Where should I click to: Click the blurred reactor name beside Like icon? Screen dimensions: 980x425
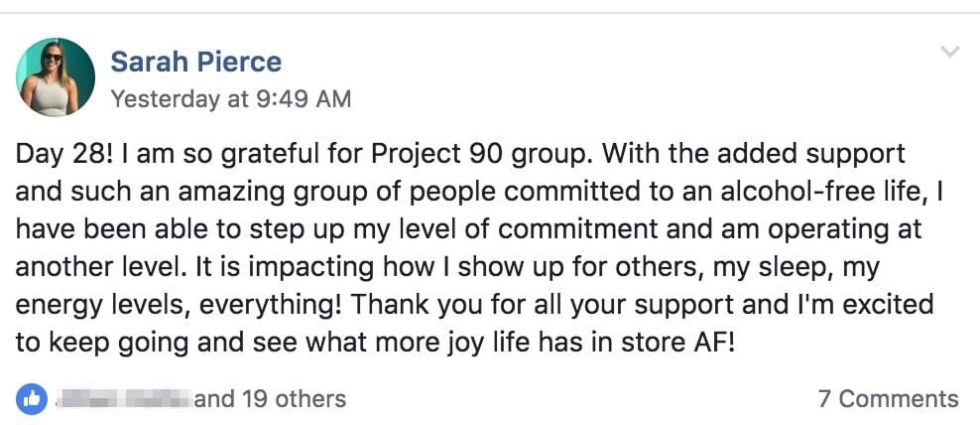tap(122, 399)
